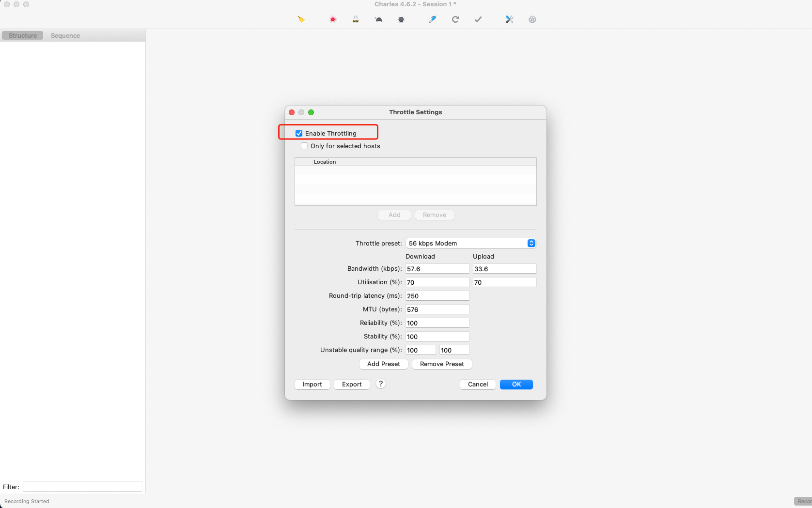Click the Recording Started status text

pos(27,501)
